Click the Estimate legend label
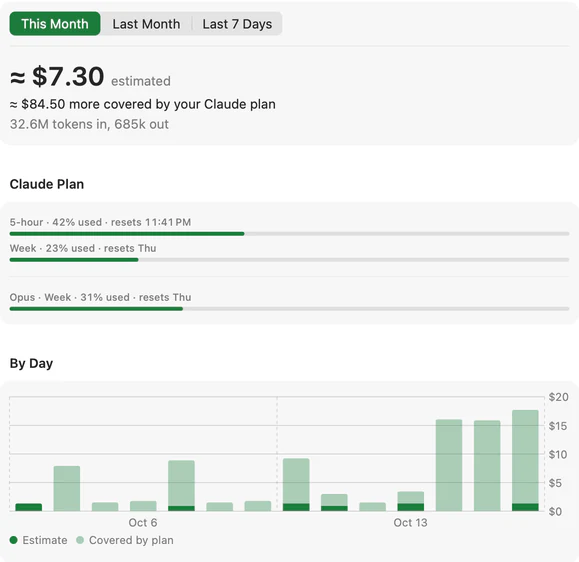 pyautogui.click(x=45, y=540)
